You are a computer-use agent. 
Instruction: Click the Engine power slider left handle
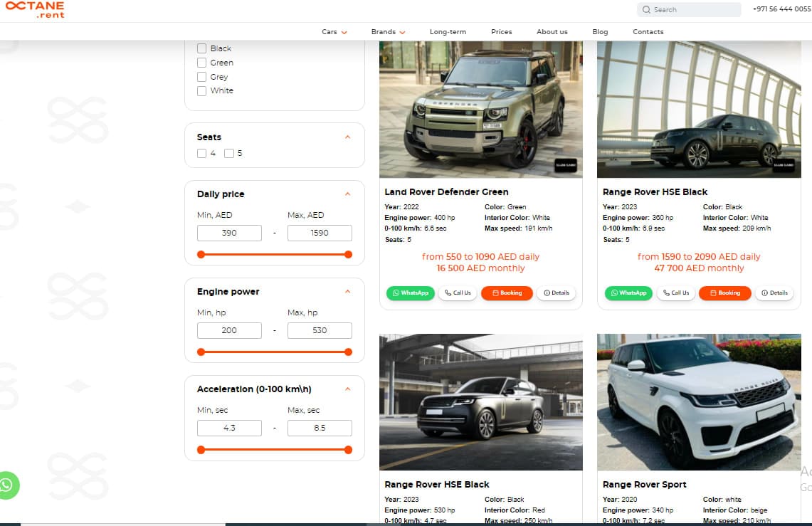201,352
